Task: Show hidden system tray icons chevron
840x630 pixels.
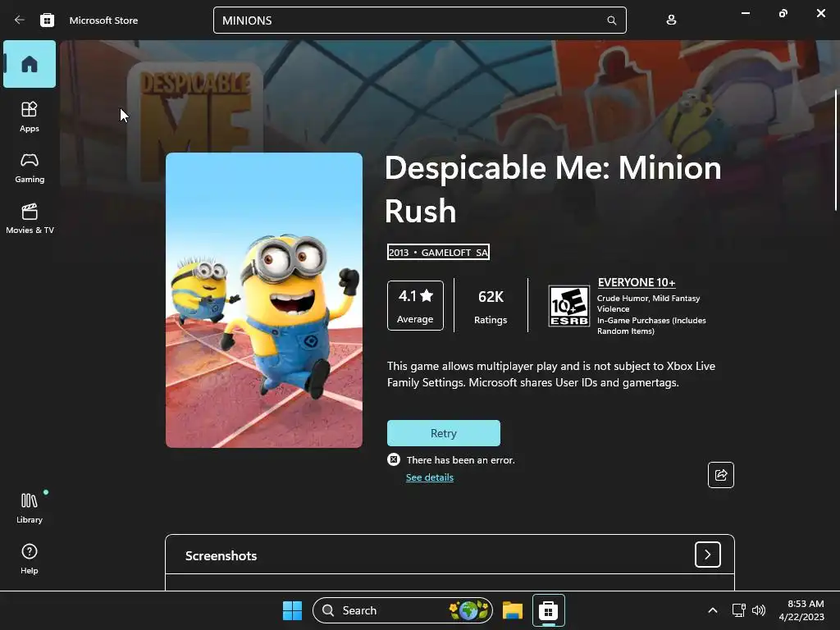Action: pos(713,610)
